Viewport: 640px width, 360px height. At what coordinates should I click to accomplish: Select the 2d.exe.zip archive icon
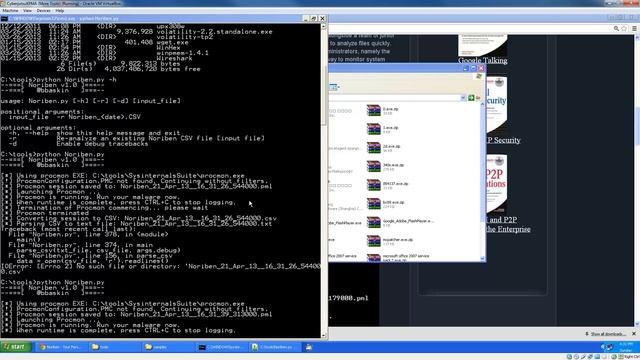[x=373, y=148]
